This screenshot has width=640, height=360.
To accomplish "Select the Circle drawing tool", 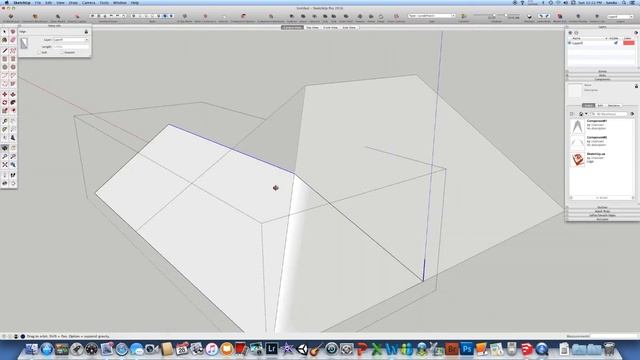I will click(4, 67).
